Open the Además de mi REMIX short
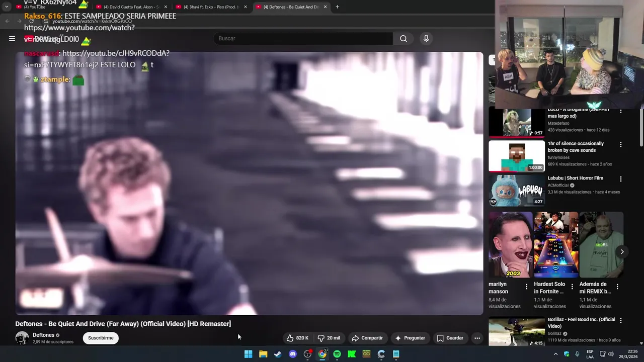This screenshot has height=362, width=644. [601, 245]
